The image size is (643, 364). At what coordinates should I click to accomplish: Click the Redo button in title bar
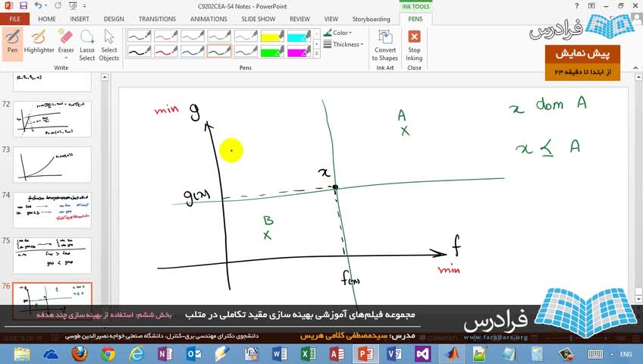58,6
